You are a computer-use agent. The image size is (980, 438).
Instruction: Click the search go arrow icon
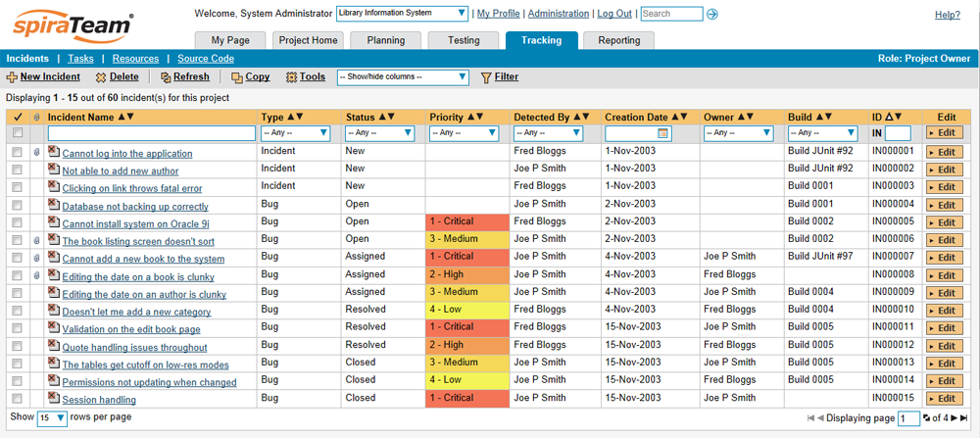coord(711,14)
